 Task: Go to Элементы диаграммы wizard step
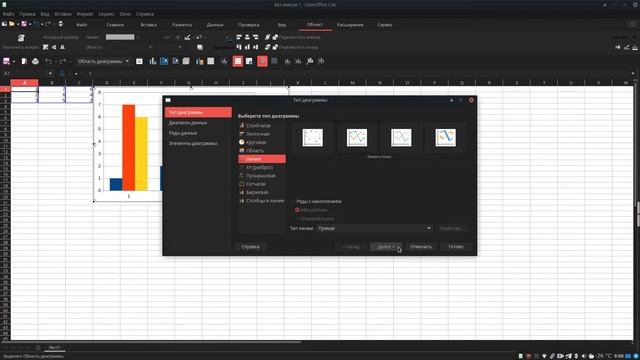pyautogui.click(x=198, y=144)
